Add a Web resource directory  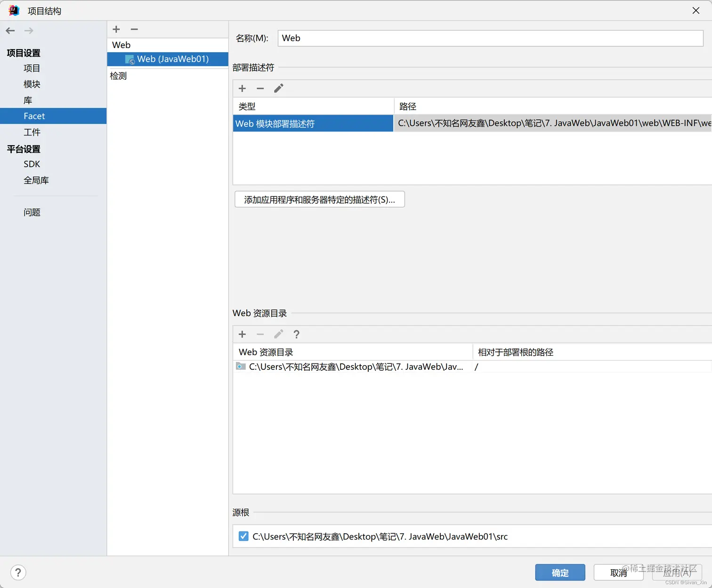point(242,335)
